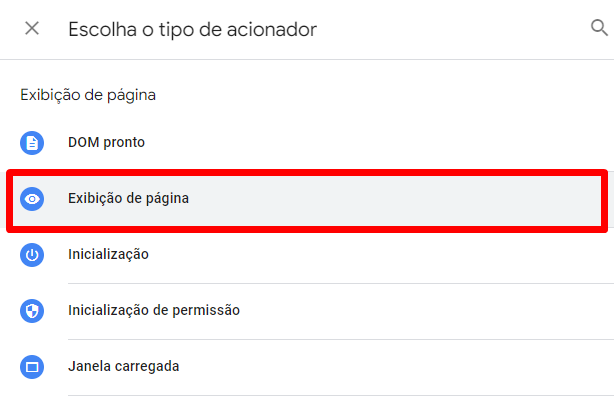
Task: Click the Escolha o tipo de acionador title
Action: click(192, 29)
